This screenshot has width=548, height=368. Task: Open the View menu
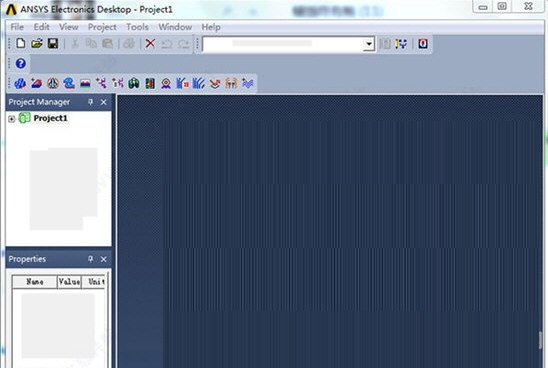(x=68, y=27)
